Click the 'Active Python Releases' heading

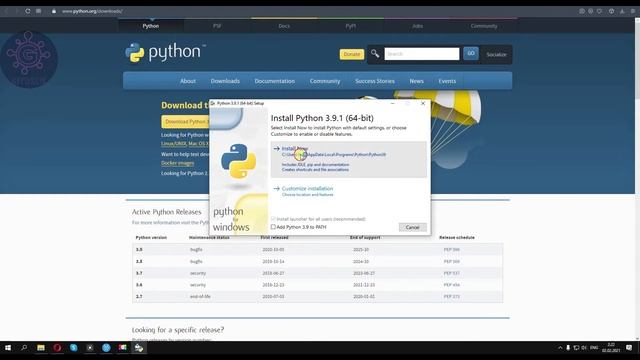tap(167, 212)
